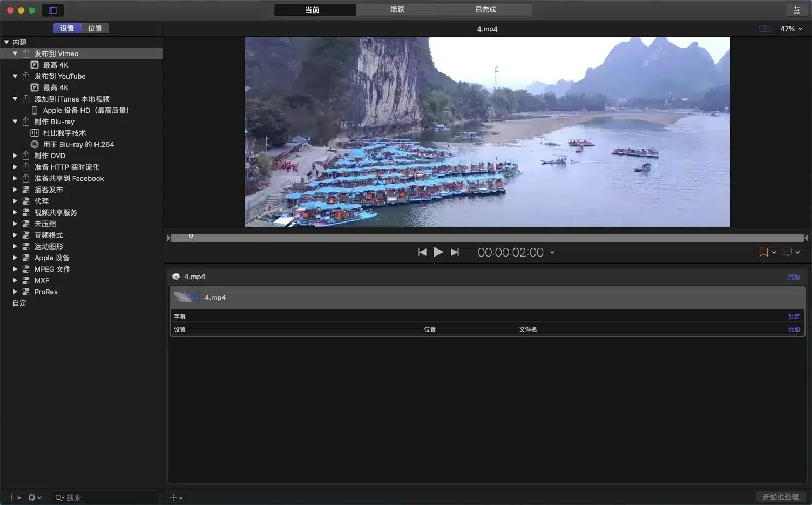Click the orange marker bookmark icon
The image size is (812, 505).
click(x=763, y=252)
